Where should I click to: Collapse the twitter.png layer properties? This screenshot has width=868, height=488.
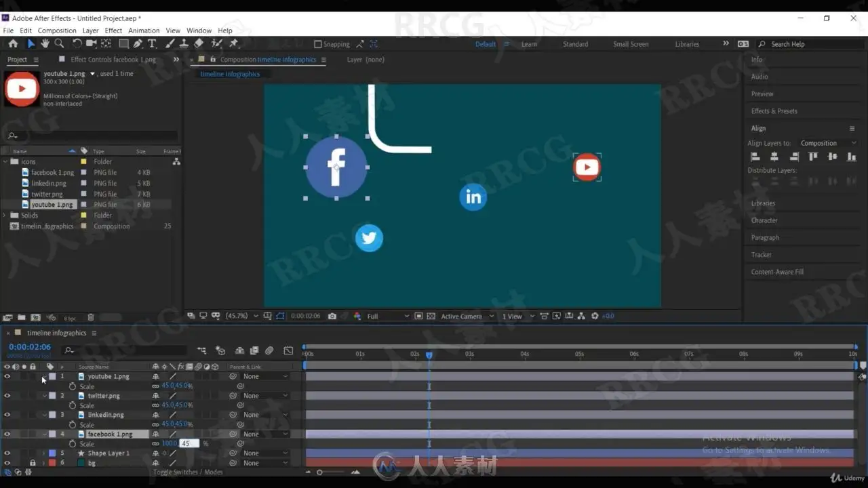44,395
